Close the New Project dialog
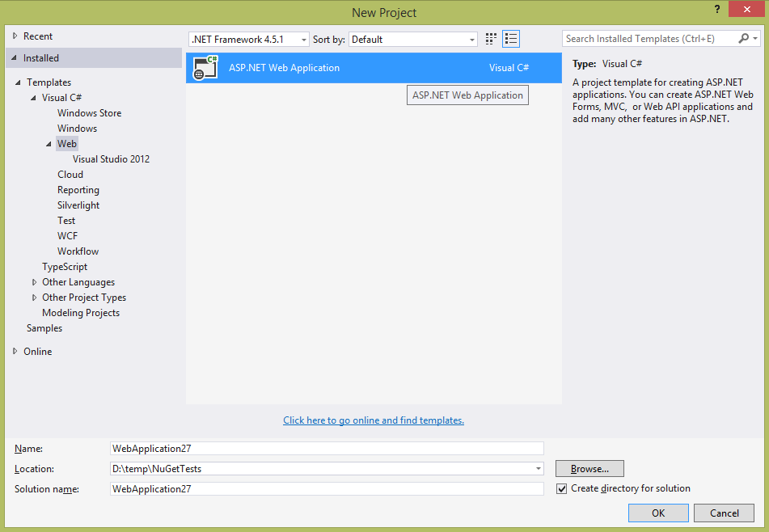769x532 pixels. click(746, 10)
